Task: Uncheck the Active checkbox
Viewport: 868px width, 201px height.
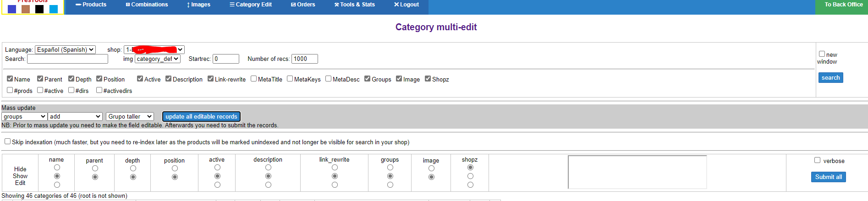Action: [140, 79]
